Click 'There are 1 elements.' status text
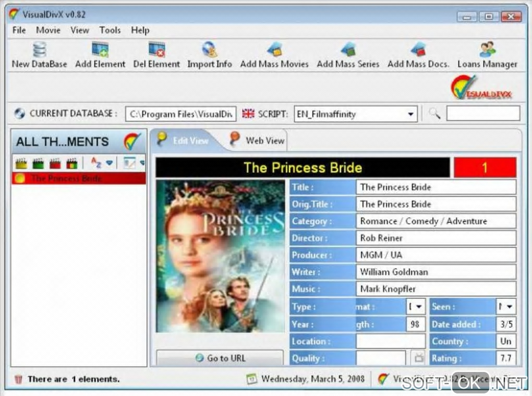This screenshot has height=396, width=532. coord(74,379)
